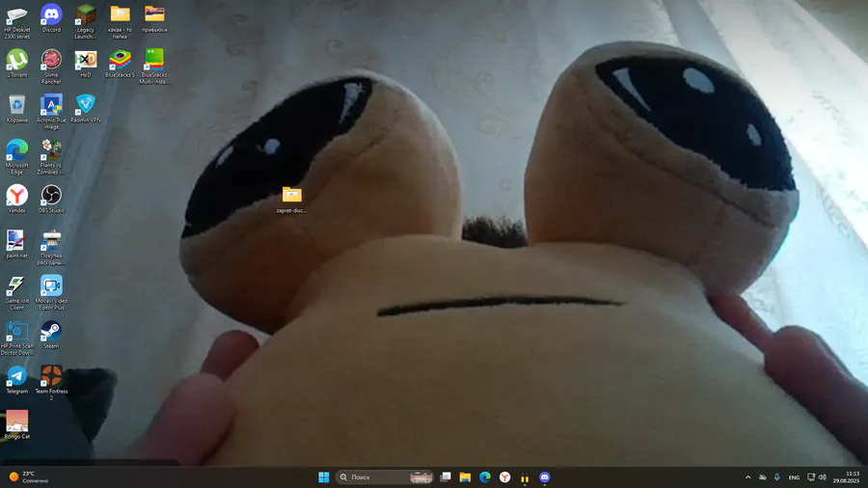Launch Radmin VPN shortcut

click(85, 108)
